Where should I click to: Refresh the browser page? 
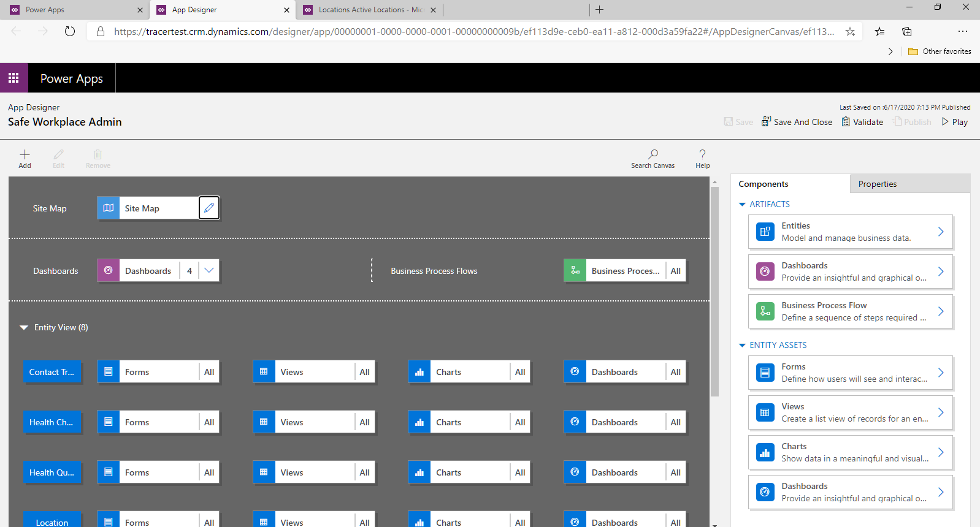click(70, 31)
